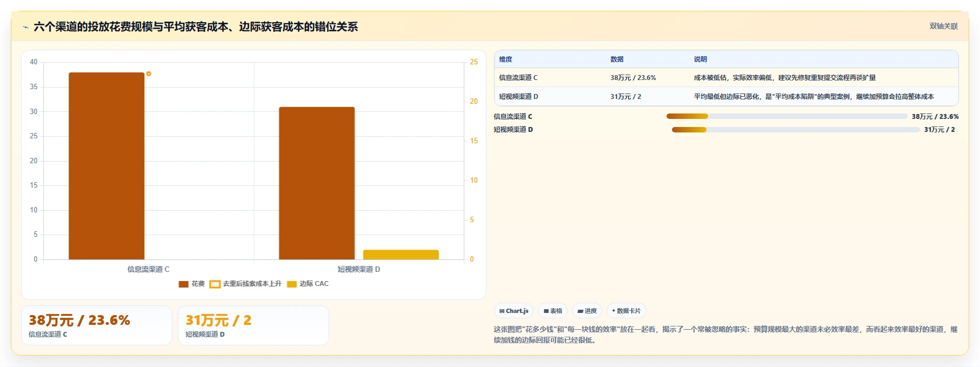Click the 短视频渠道 D x-axis label
Viewport: 980px width, 367px height.
point(359,269)
